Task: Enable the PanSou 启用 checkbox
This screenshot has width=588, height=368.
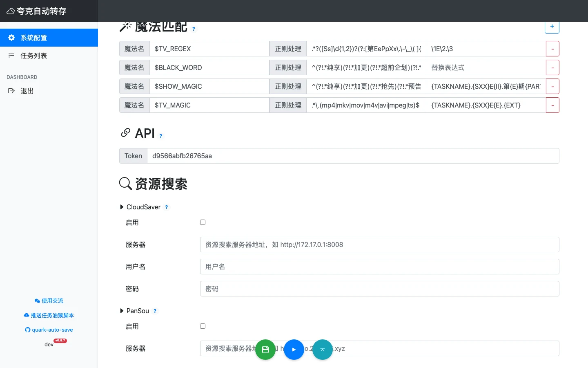Action: (x=203, y=326)
